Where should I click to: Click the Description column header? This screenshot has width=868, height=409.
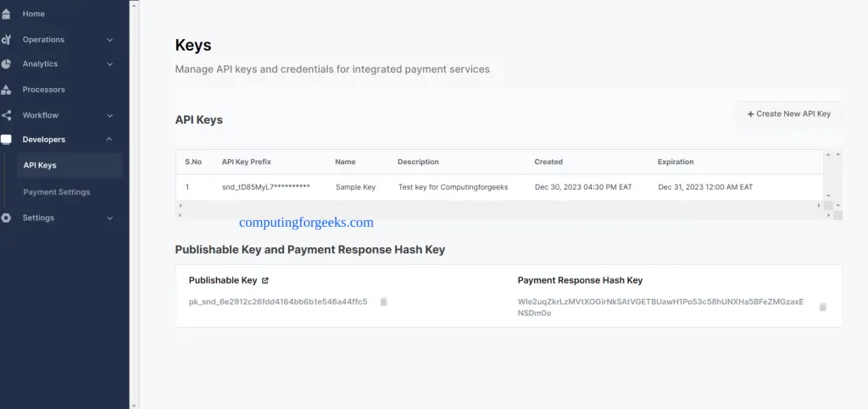[x=418, y=162]
